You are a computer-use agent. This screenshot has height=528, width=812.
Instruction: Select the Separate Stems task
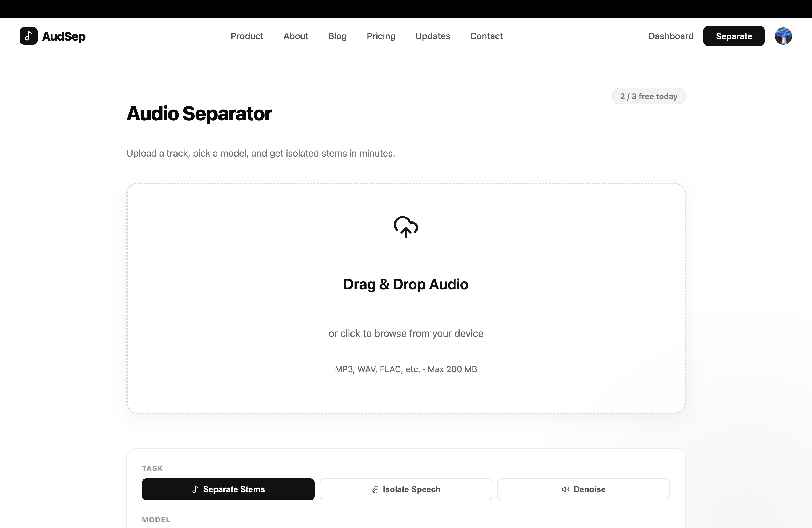(228, 489)
